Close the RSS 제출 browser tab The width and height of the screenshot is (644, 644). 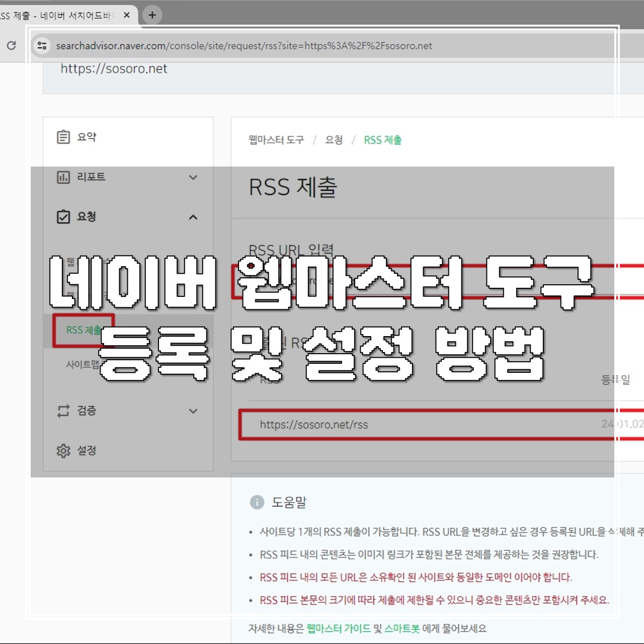[x=127, y=15]
